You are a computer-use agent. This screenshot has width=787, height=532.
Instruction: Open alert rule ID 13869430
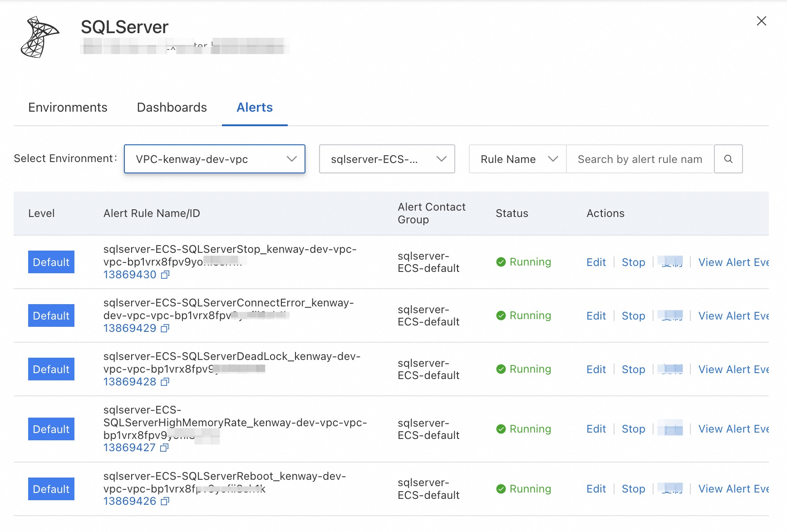(x=130, y=275)
